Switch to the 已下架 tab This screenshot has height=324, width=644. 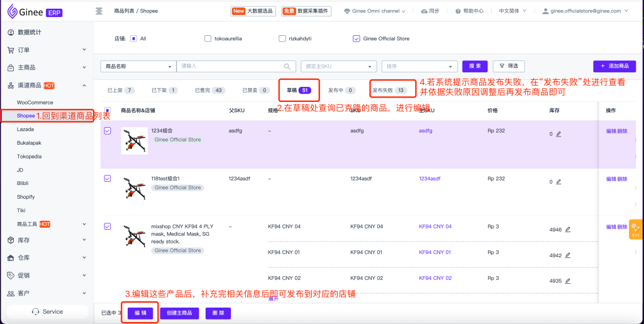click(x=164, y=91)
